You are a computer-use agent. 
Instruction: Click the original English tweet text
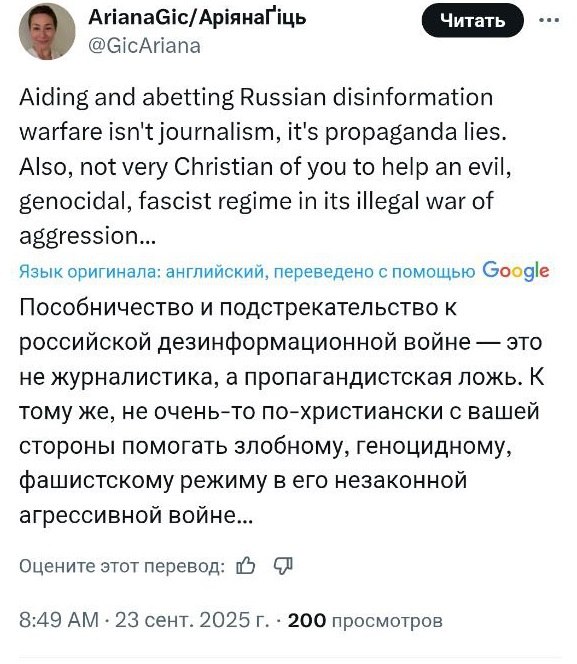click(265, 166)
